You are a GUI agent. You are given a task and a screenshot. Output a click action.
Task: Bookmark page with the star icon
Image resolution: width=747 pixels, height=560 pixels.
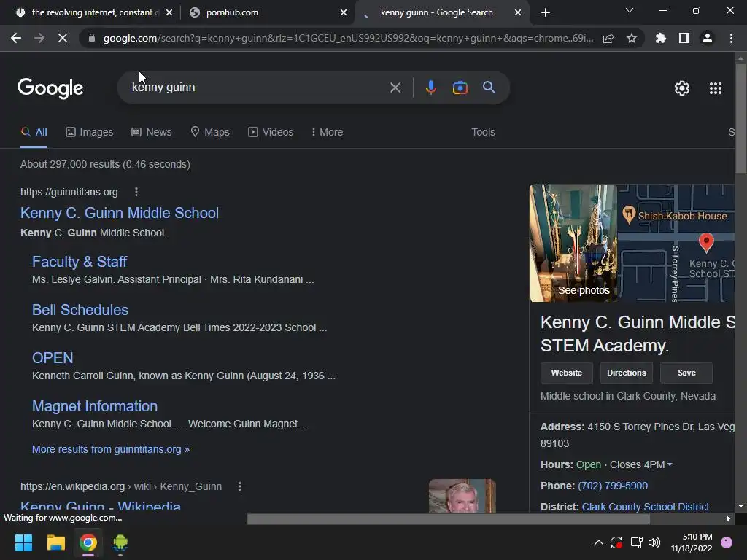(x=632, y=38)
